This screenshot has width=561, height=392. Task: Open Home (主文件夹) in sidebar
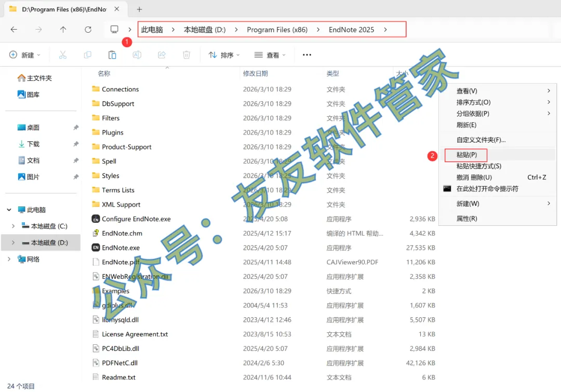tap(35, 78)
